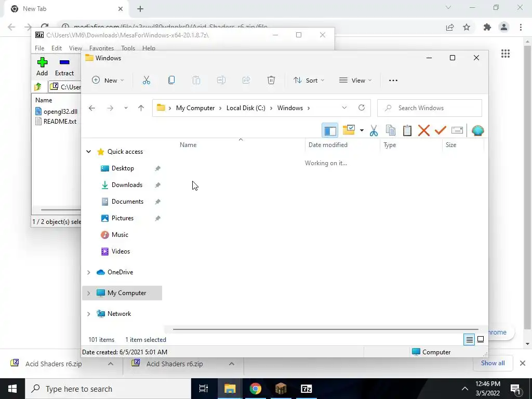Image resolution: width=532 pixels, height=399 pixels.
Task: Open the View dropdown
Action: [x=355, y=81]
